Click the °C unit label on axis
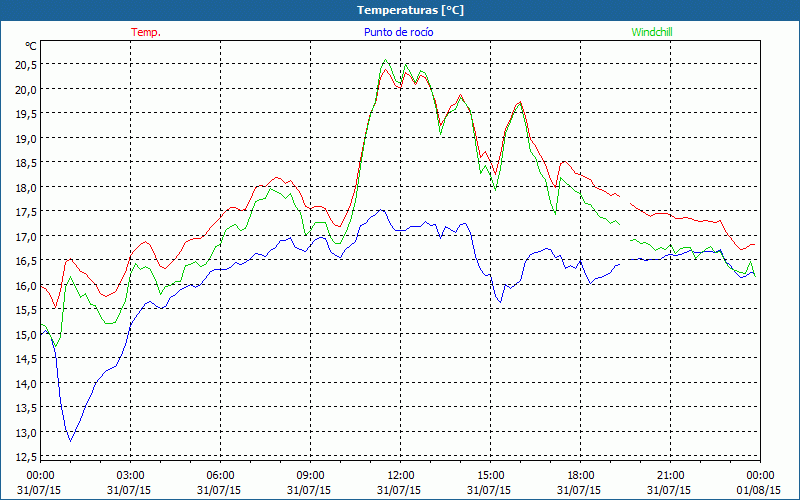The width and height of the screenshot is (800, 500). point(31,46)
